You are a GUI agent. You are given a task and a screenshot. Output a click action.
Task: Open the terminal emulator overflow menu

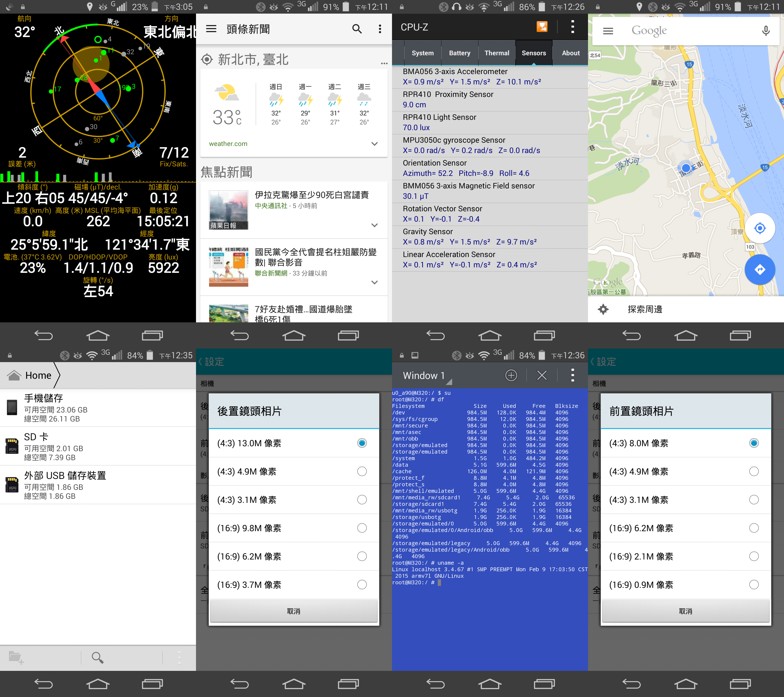click(x=572, y=375)
